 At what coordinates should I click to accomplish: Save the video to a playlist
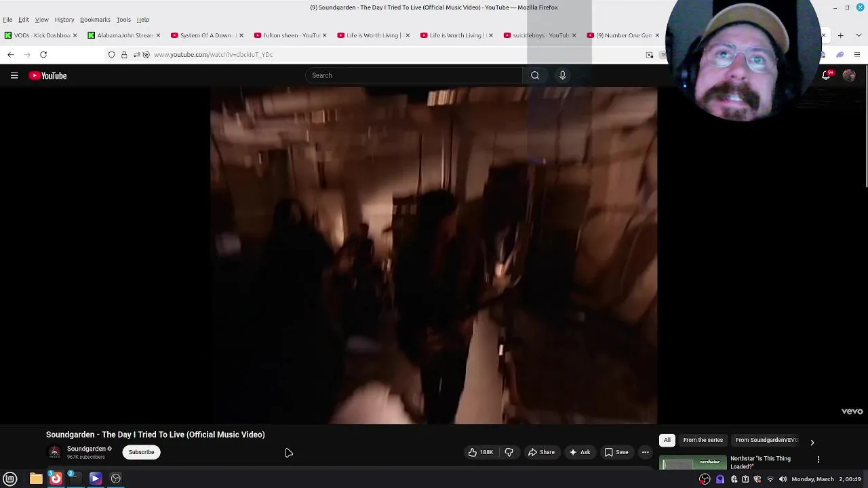coord(616,452)
